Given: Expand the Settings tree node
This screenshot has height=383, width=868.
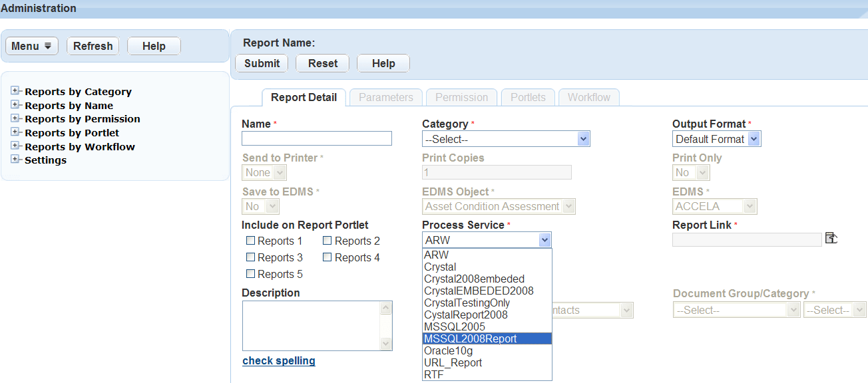Looking at the screenshot, I should coord(16,160).
